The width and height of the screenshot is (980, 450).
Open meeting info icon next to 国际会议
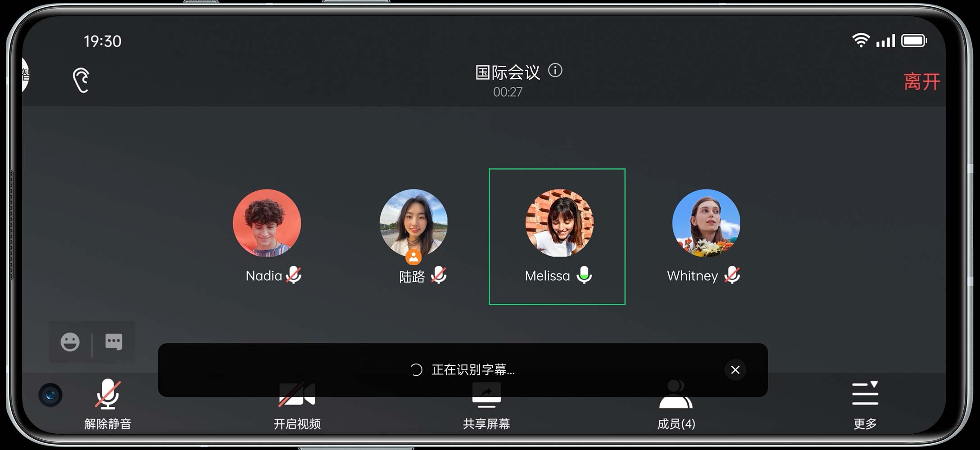(x=555, y=70)
